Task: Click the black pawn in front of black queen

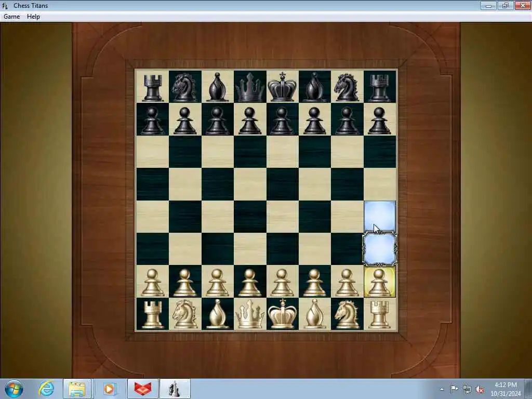Action: point(250,120)
